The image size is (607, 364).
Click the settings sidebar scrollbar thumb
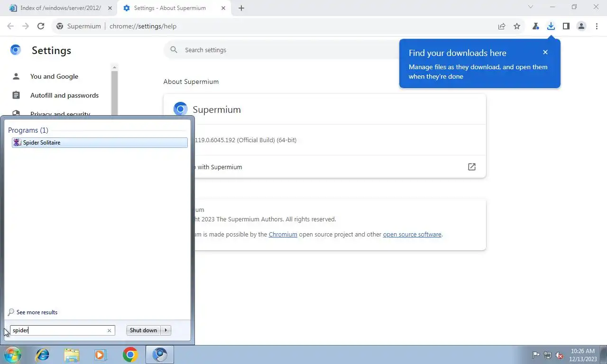point(114,92)
